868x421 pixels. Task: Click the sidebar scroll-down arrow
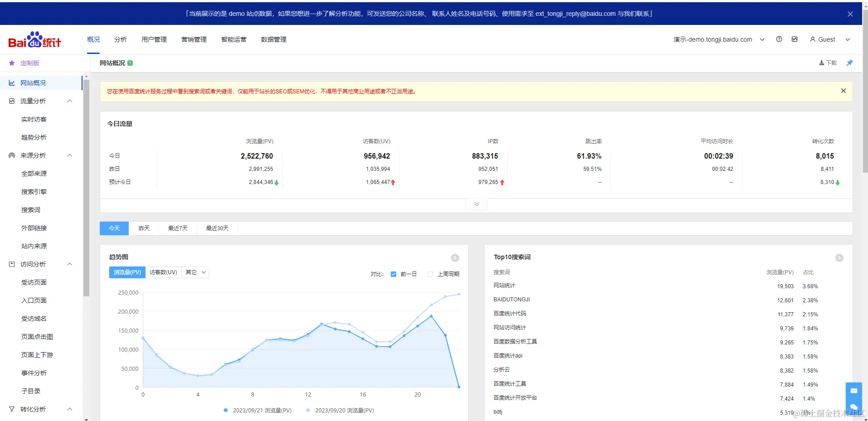coord(86,419)
